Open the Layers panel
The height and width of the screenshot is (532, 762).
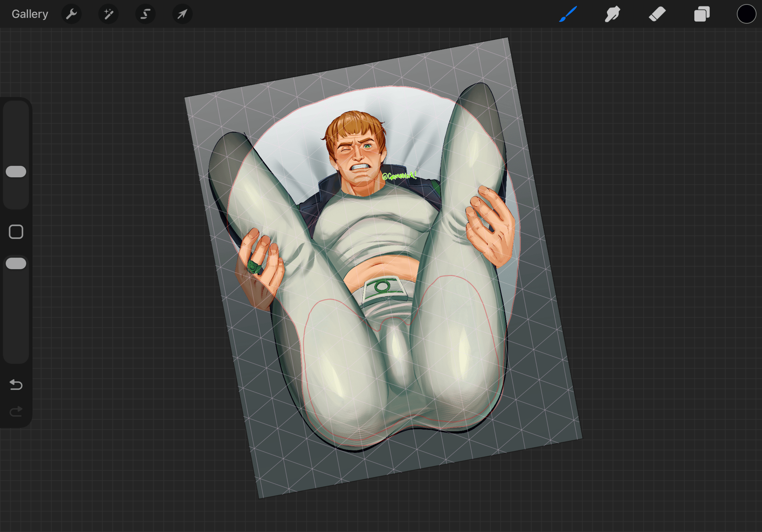(x=701, y=14)
